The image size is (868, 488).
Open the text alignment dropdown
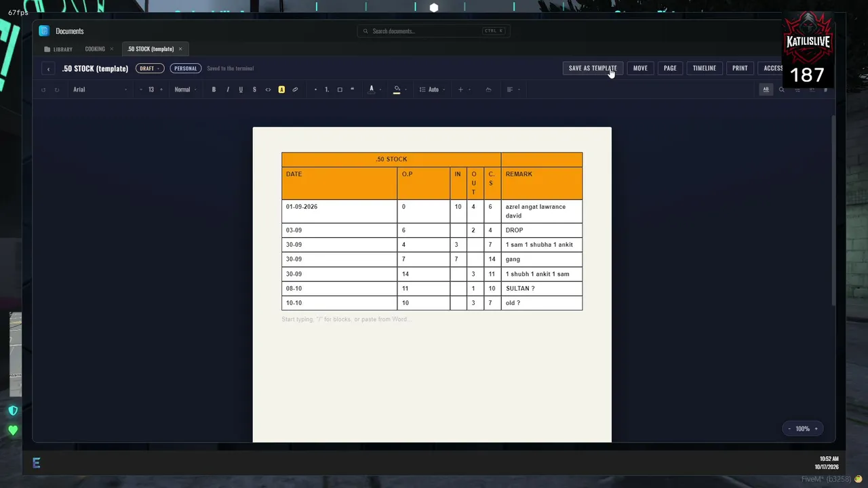click(513, 89)
